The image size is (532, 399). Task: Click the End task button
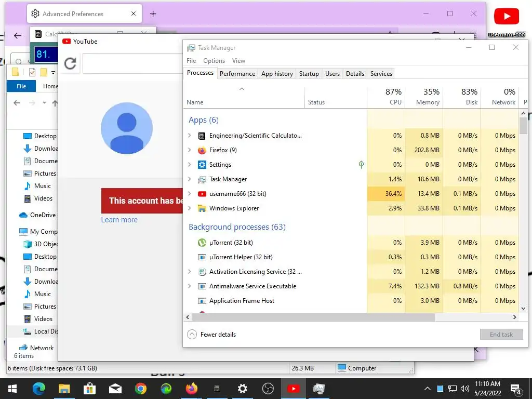coord(501,335)
